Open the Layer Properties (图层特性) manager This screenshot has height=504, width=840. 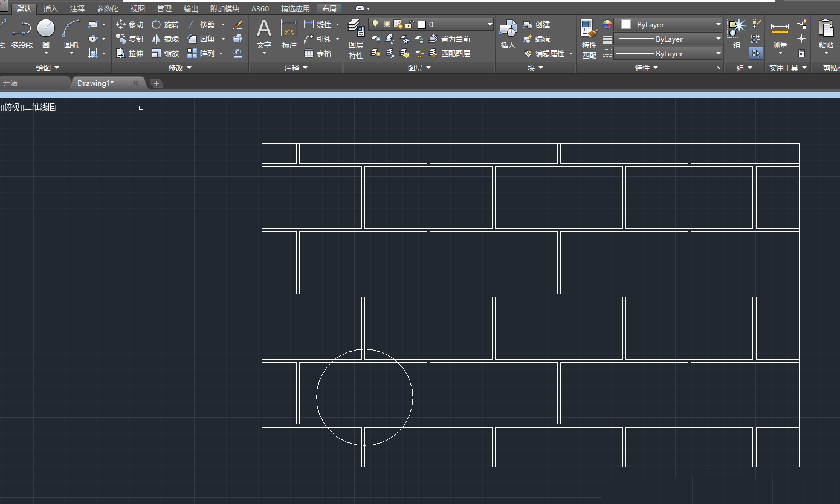coord(356,39)
